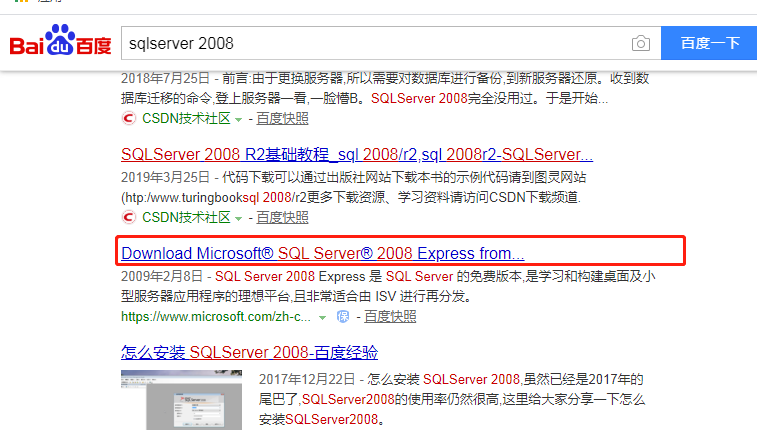The image size is (757, 430).
Task: Open Download Microsoft SQL Server 2008 Express link
Action: click(322, 253)
